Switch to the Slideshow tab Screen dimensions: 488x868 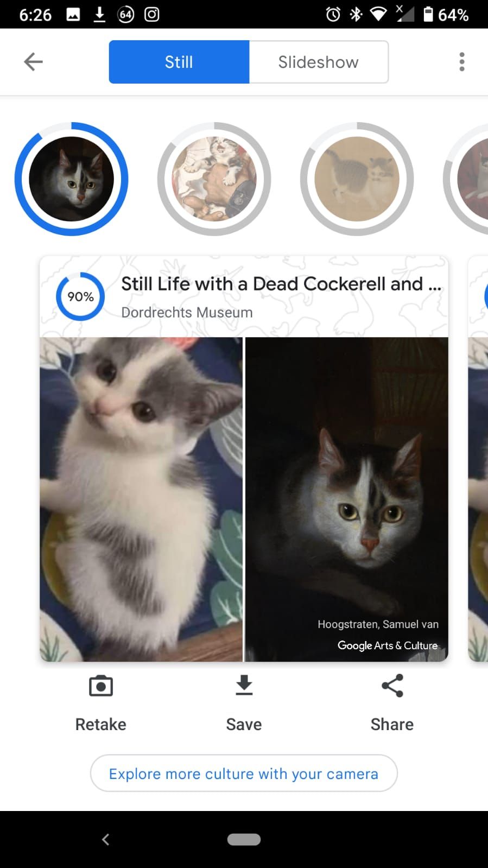[x=319, y=62]
